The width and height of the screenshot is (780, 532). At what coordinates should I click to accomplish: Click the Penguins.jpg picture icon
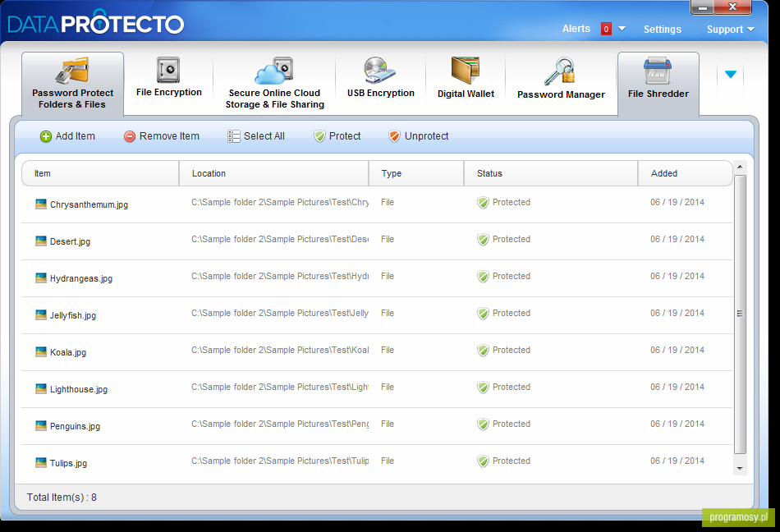point(41,425)
